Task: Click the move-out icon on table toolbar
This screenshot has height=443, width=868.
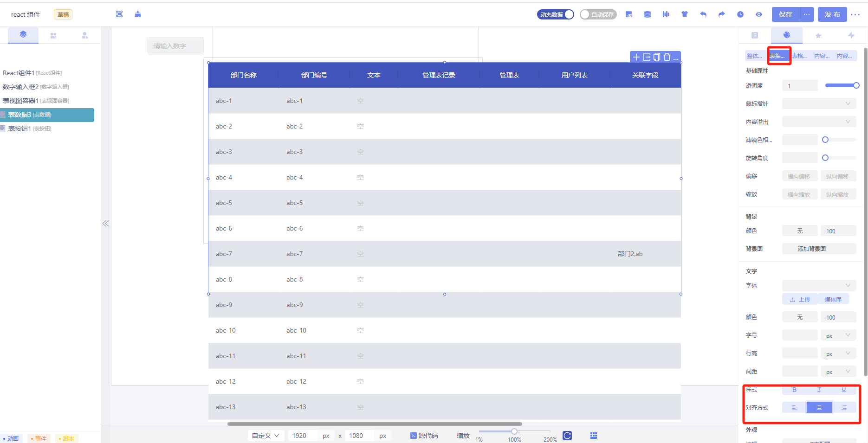Action: [647, 57]
